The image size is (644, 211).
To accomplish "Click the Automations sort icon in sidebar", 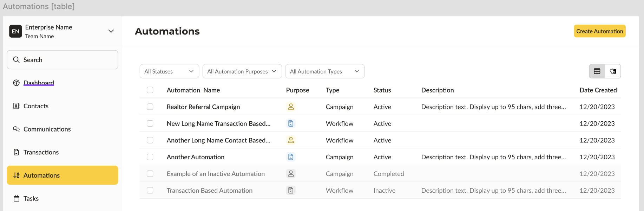I will pyautogui.click(x=16, y=175).
